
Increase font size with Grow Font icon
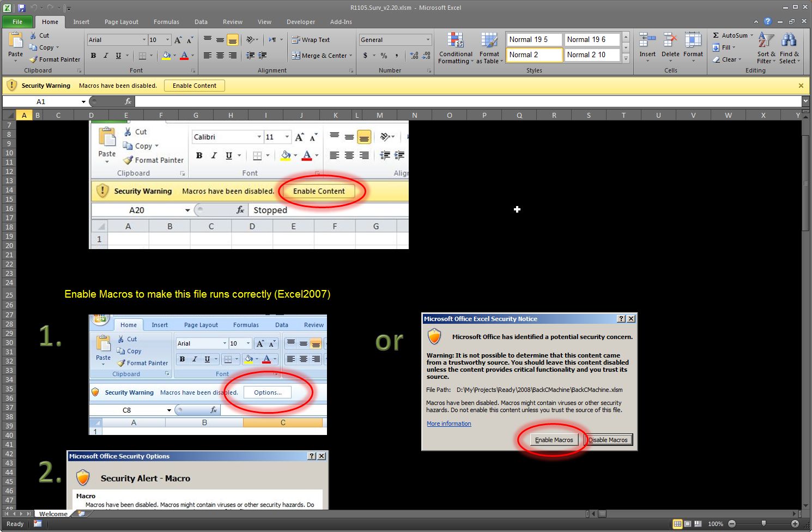click(178, 40)
